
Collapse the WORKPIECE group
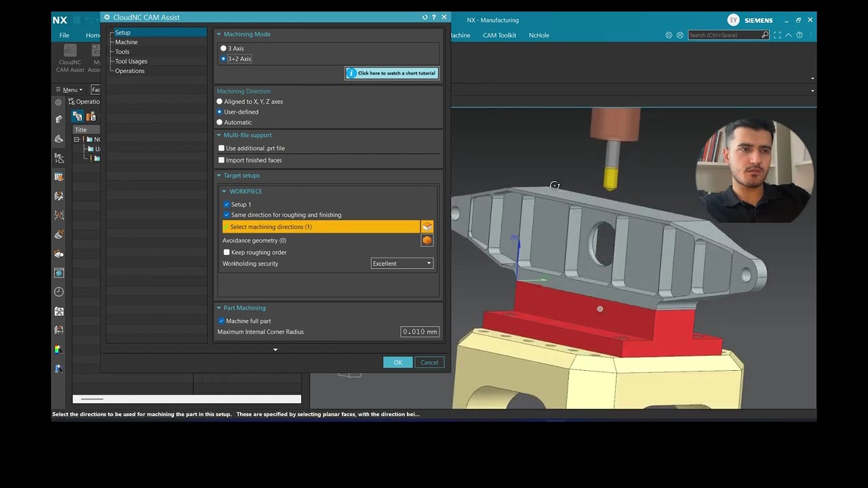pyautogui.click(x=224, y=192)
